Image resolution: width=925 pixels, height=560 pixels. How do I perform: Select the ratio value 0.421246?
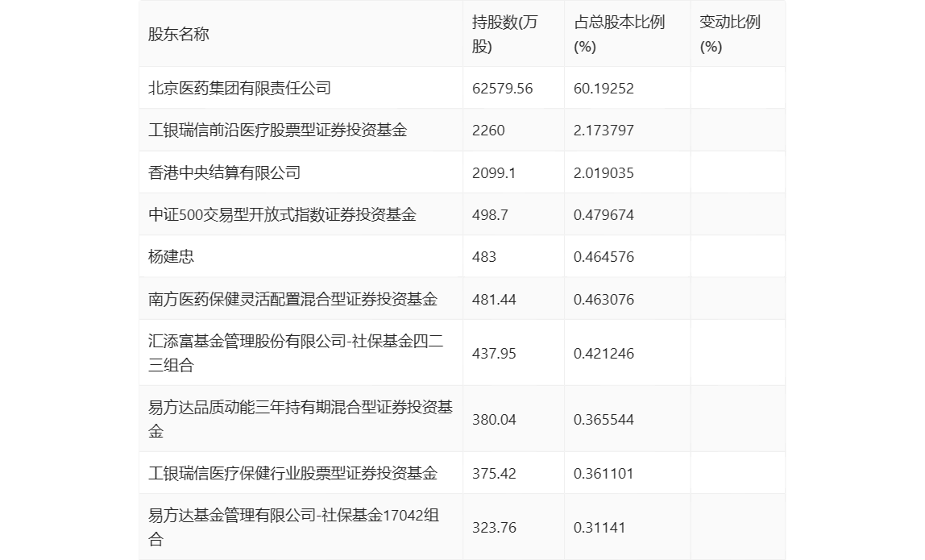pyautogui.click(x=604, y=354)
